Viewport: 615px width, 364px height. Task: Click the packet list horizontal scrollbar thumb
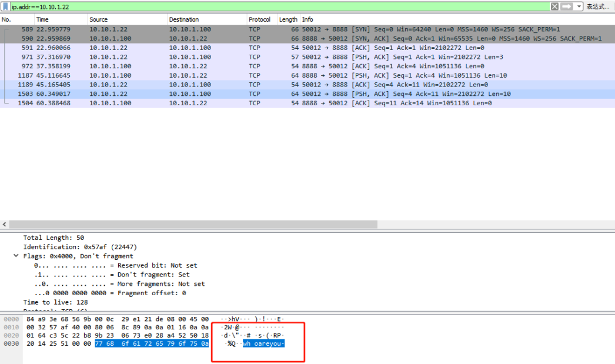click(x=193, y=225)
